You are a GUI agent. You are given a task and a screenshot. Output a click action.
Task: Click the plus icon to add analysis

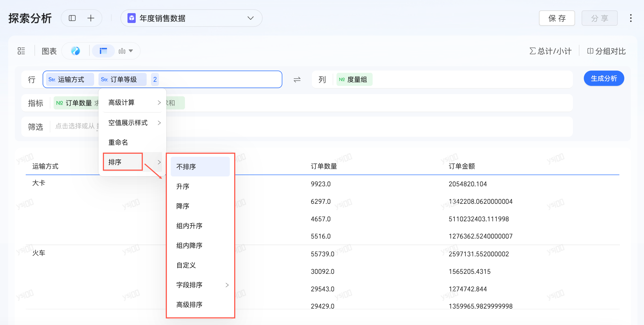[91, 18]
